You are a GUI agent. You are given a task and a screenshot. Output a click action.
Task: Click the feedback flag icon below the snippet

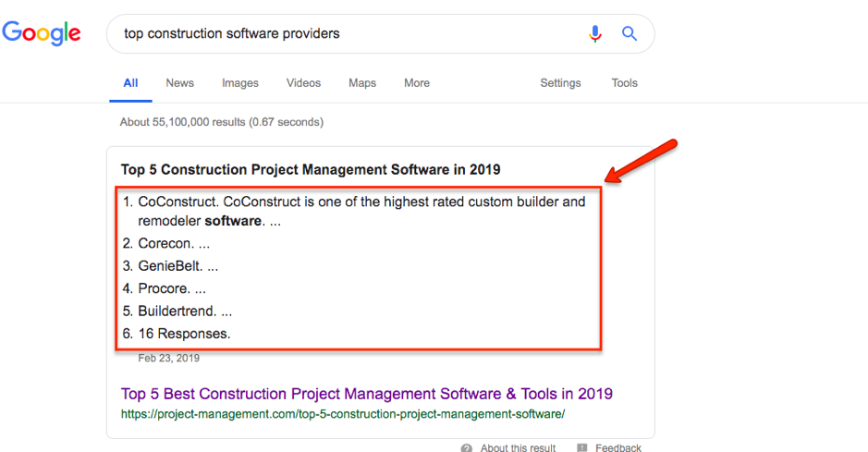pos(581,448)
